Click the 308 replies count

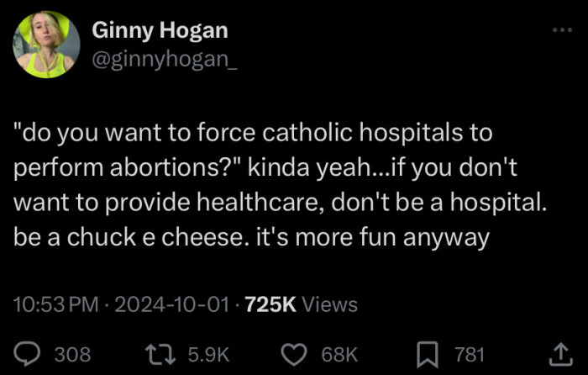click(x=72, y=355)
